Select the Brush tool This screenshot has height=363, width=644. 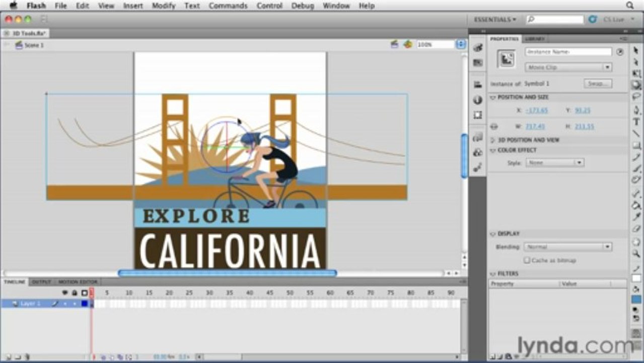click(636, 168)
